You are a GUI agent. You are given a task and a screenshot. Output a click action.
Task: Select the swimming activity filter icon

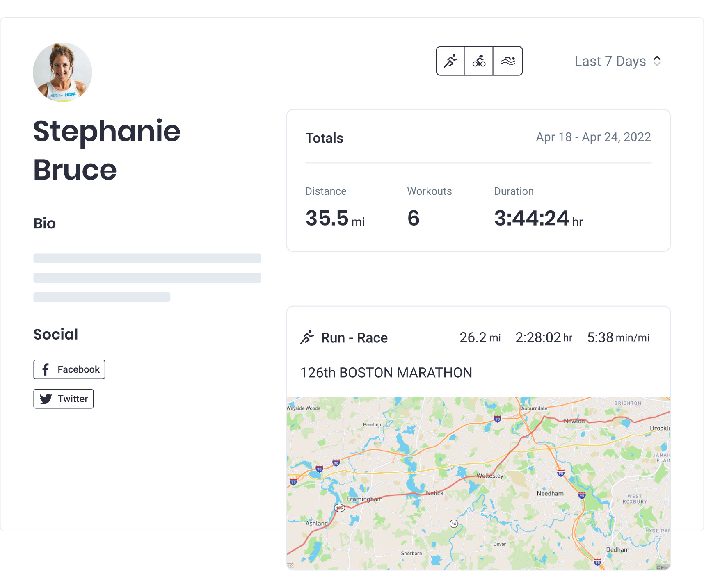point(508,61)
